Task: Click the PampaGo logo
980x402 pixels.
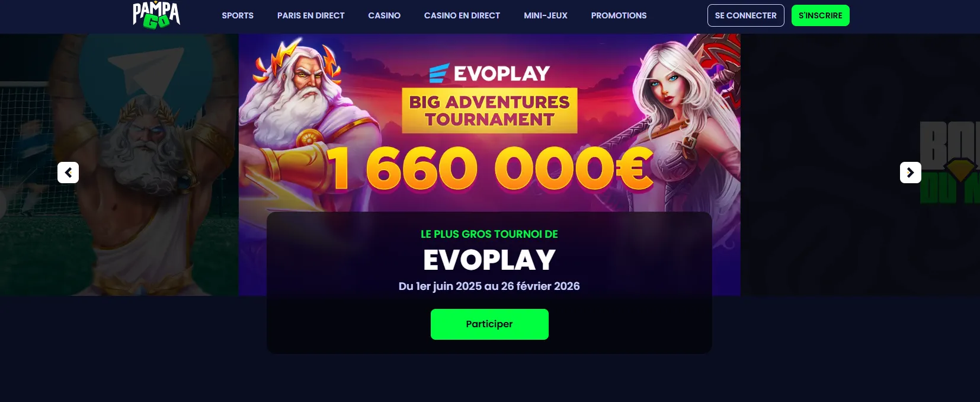Action: point(156,15)
